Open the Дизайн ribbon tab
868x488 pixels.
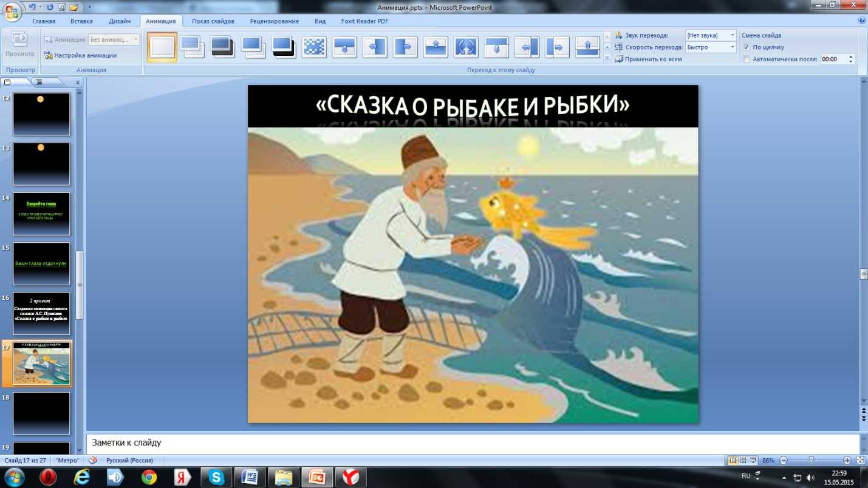tap(120, 21)
